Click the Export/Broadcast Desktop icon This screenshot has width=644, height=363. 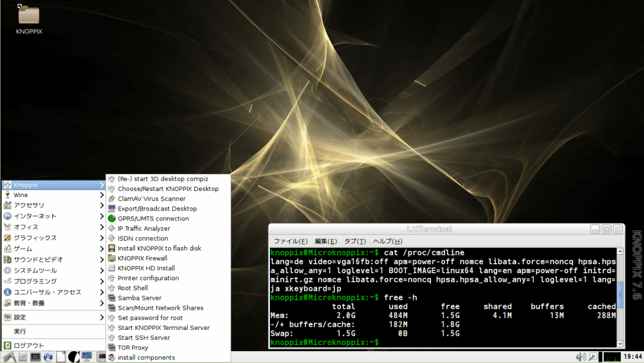pos(111,208)
